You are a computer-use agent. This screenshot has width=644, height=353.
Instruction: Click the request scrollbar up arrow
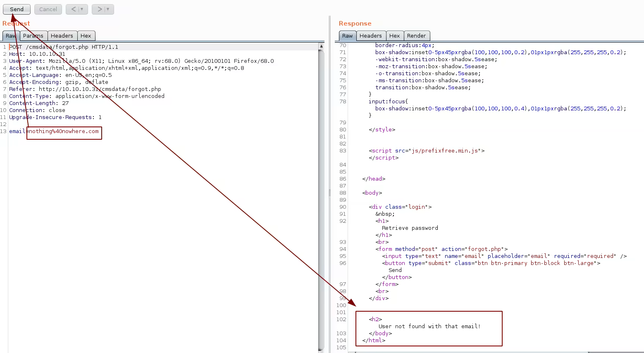click(x=321, y=46)
